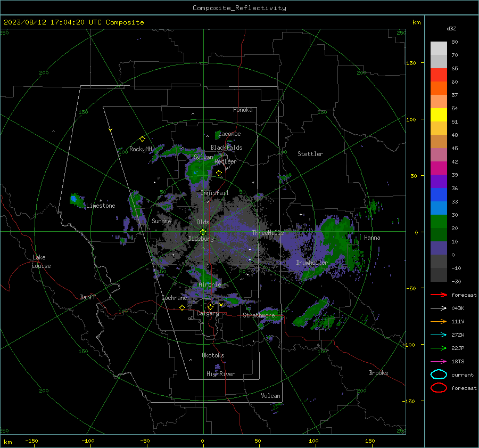This screenshot has width=479, height=448.
Task: Click the yellow radar-center diamond above Didsbury
Action: [x=203, y=232]
